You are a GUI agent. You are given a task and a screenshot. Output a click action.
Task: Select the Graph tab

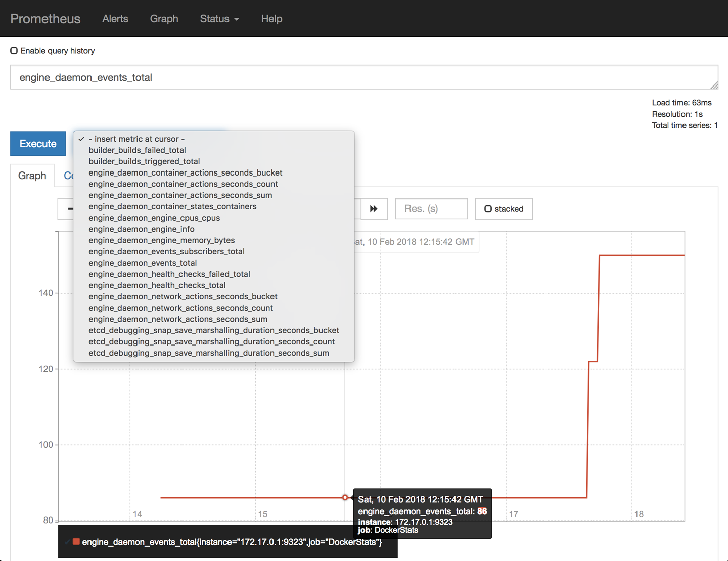point(32,175)
